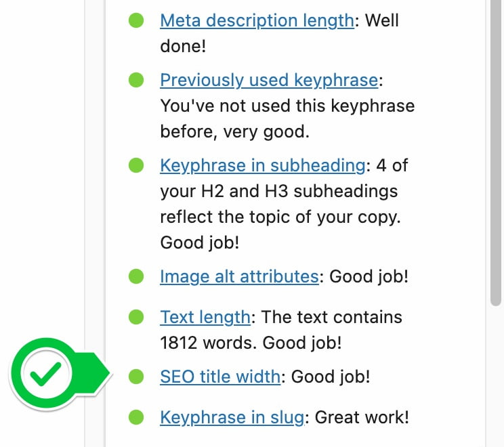Click green bullet beside Text length
Screen dimensions: 504x447
pos(137,317)
